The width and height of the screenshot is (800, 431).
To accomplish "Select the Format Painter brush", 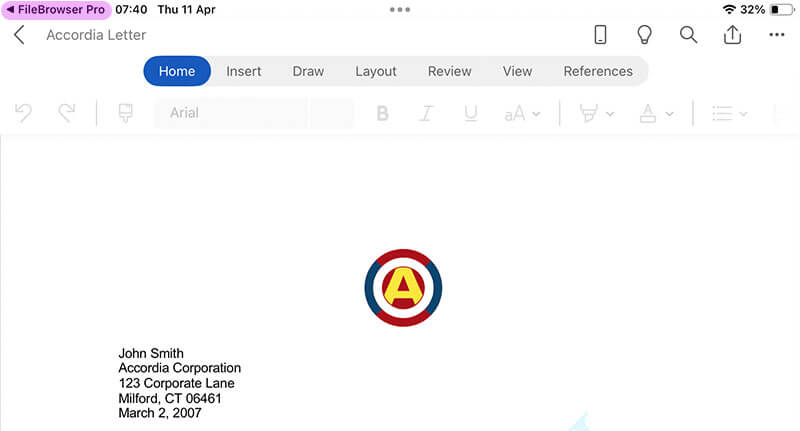I will click(x=126, y=113).
